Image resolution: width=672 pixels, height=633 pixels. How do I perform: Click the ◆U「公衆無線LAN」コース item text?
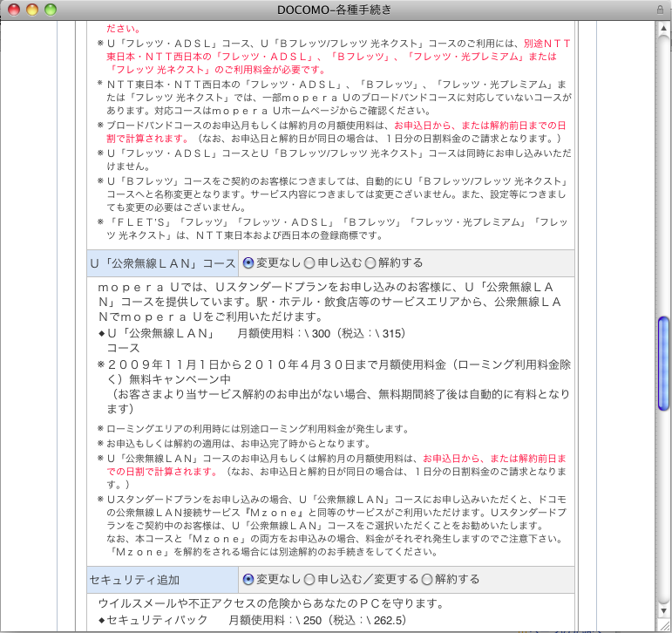(x=156, y=341)
